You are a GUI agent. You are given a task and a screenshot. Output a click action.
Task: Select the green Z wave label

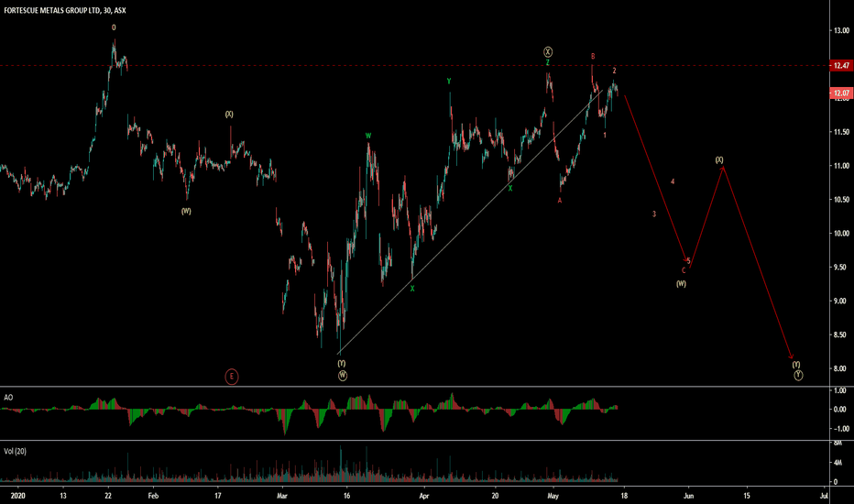(548, 63)
